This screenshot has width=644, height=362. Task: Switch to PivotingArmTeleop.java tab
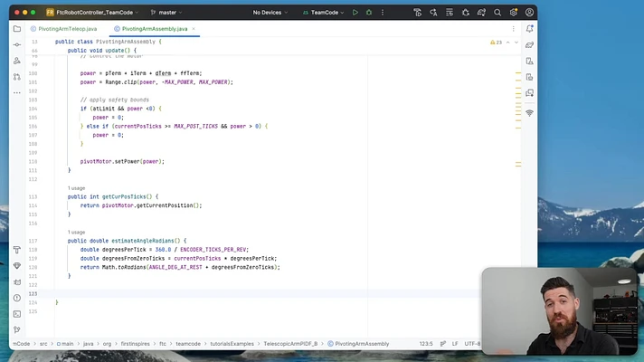coord(63,29)
